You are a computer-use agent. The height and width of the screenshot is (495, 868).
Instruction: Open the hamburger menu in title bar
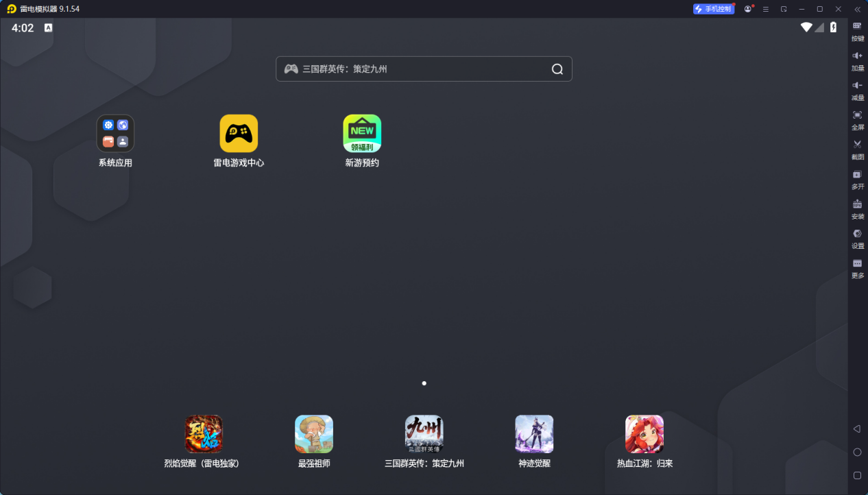(765, 9)
